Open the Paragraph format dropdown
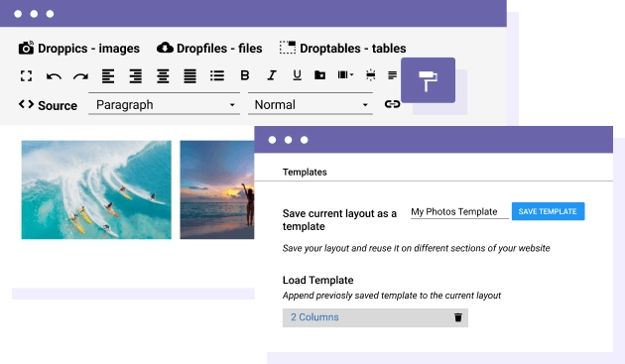Image resolution: width=625 pixels, height=364 pixels. (165, 104)
